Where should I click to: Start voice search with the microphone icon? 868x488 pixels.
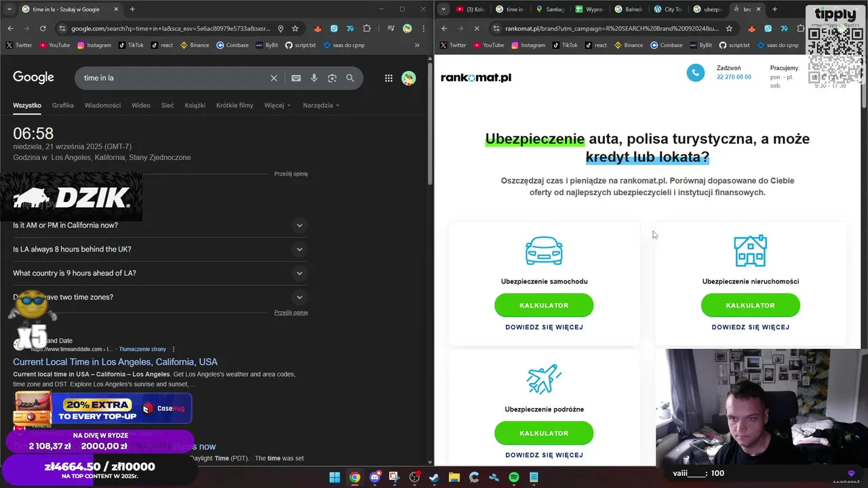[x=314, y=78]
